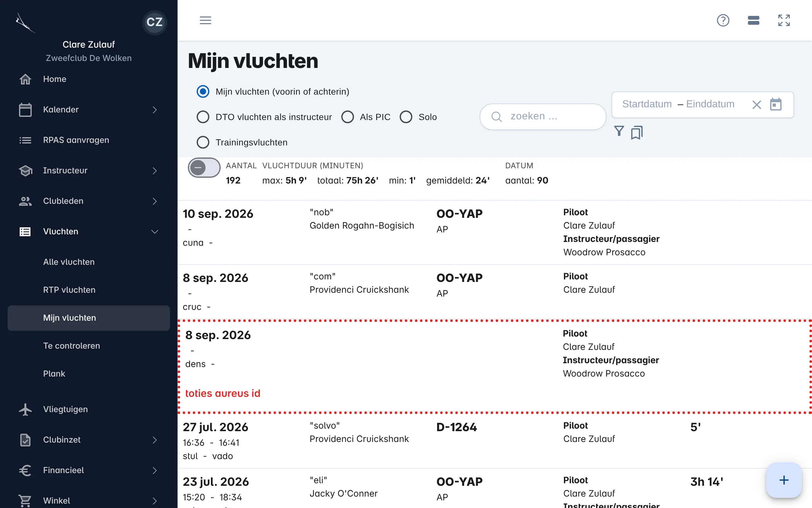Viewport: 812px width, 508px height.
Task: Toggle the compact layout bars icon
Action: click(x=753, y=21)
